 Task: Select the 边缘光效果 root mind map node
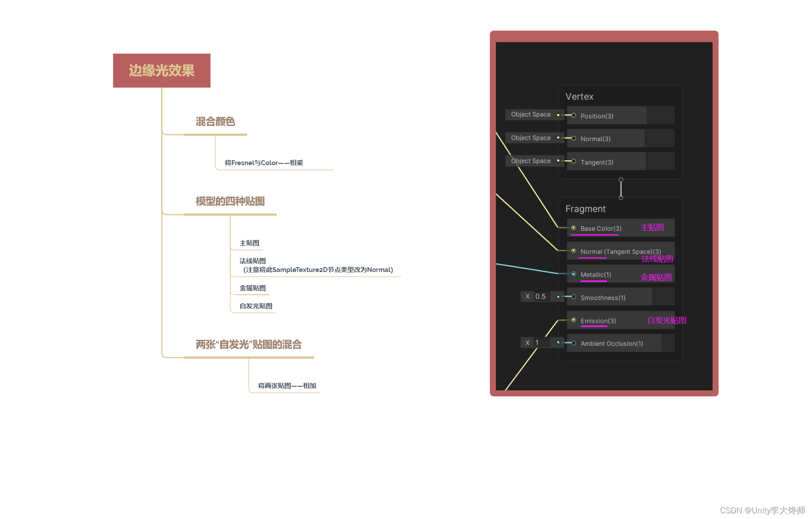(162, 71)
